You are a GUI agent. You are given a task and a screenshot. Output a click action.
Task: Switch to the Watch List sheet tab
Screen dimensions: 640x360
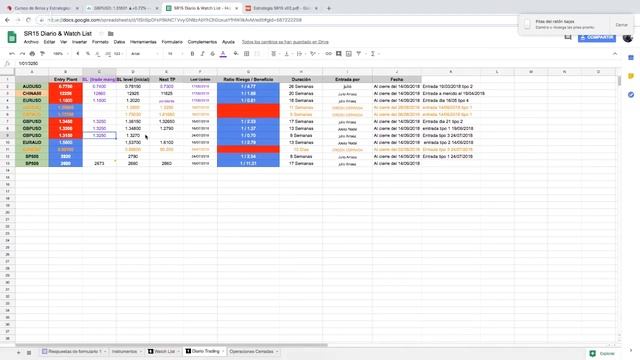[x=164, y=351]
